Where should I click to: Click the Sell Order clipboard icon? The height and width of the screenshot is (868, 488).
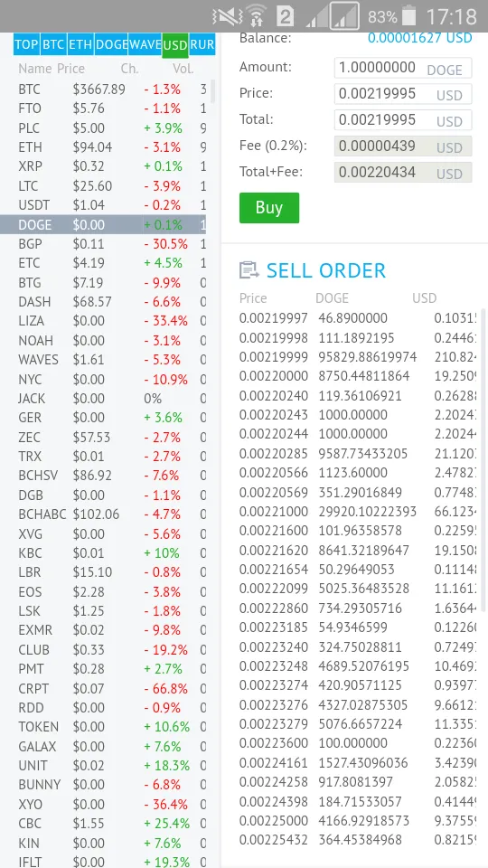click(249, 270)
